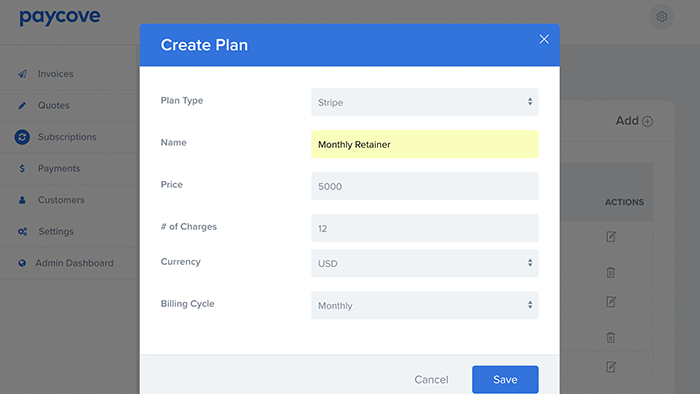Screen dimensions: 700x394
Task: Open the gear settings icon in the header
Action: point(662,17)
